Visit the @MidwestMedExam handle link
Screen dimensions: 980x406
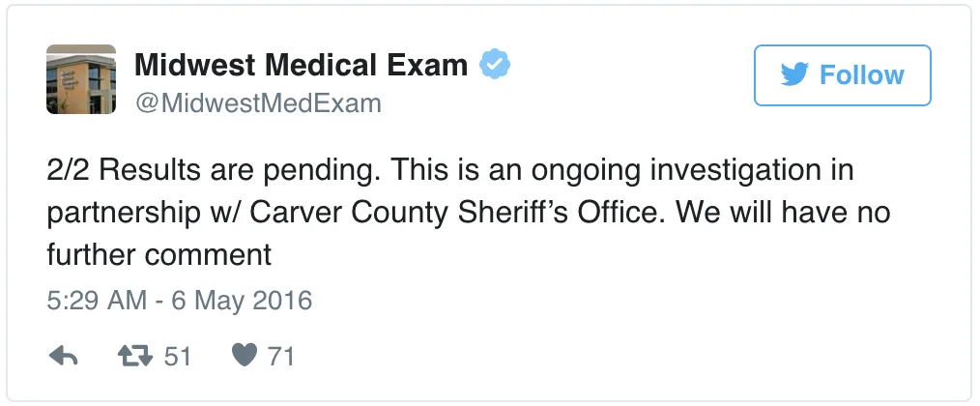[258, 103]
